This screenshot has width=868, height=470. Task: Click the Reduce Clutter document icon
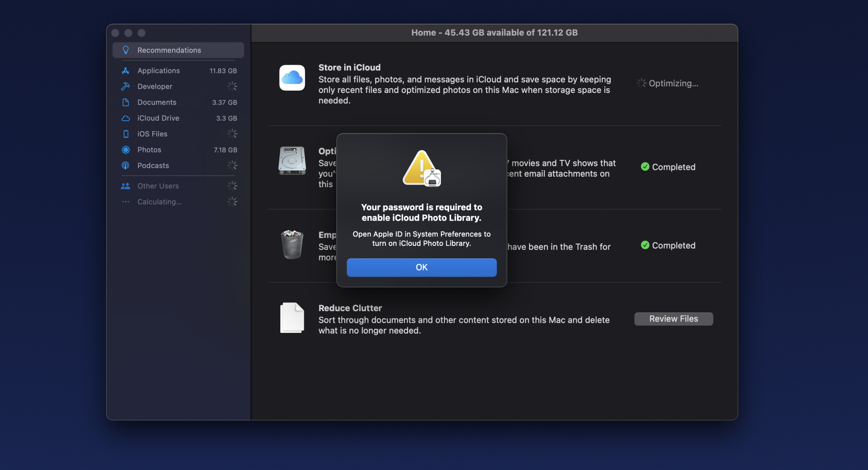click(292, 318)
